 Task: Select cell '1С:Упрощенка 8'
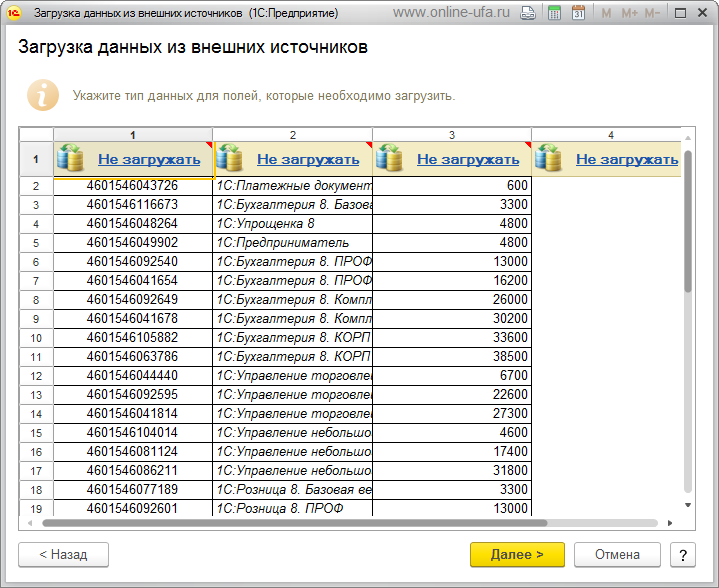coord(293,224)
